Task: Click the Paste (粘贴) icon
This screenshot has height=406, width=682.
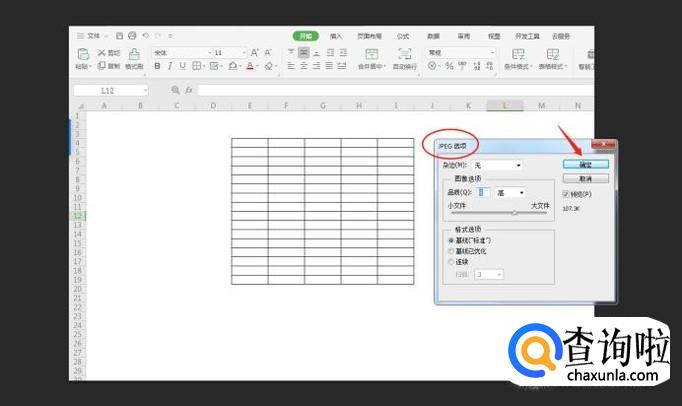Action: point(83,54)
